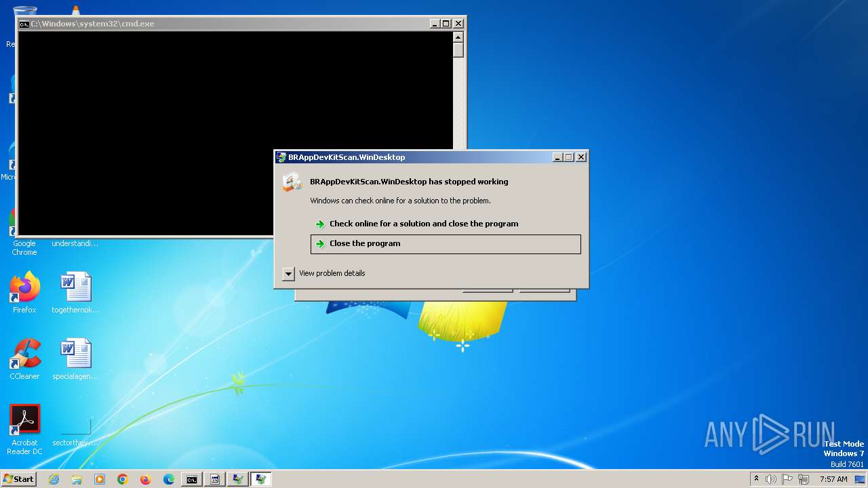The height and width of the screenshot is (488, 868).
Task: Switch to cmd.exe taskbar button
Action: click(192, 479)
